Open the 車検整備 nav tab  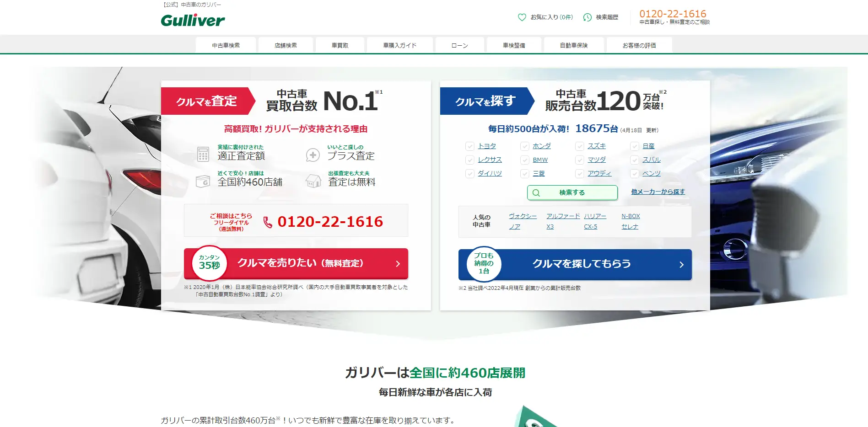[514, 45]
